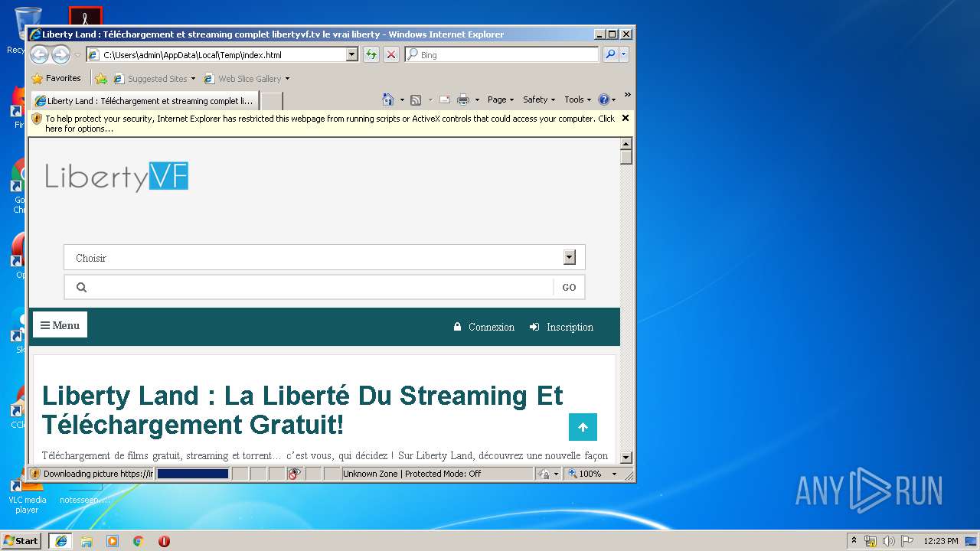Image resolution: width=980 pixels, height=551 pixels.
Task: Click the Unknown Zone Protected Mode status
Action: tap(412, 474)
